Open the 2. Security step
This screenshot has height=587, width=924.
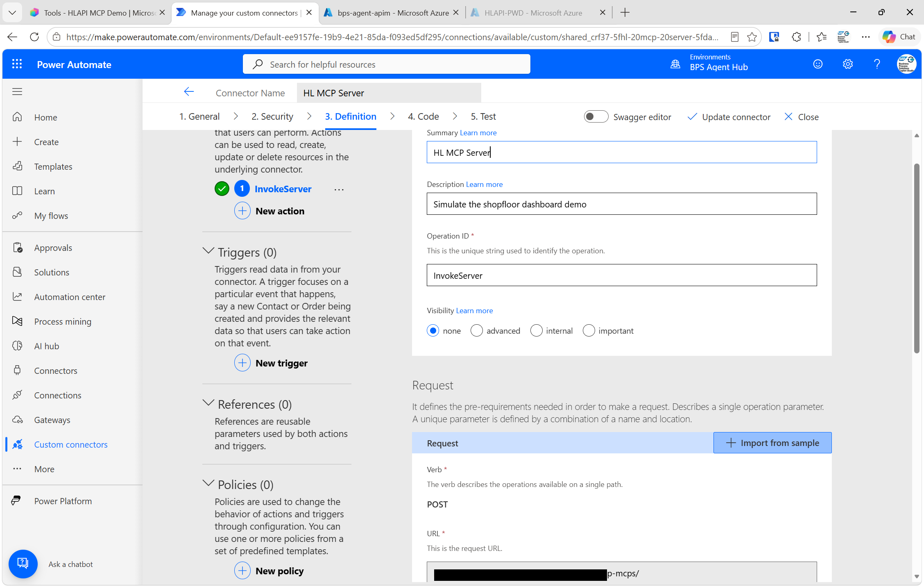(x=272, y=116)
